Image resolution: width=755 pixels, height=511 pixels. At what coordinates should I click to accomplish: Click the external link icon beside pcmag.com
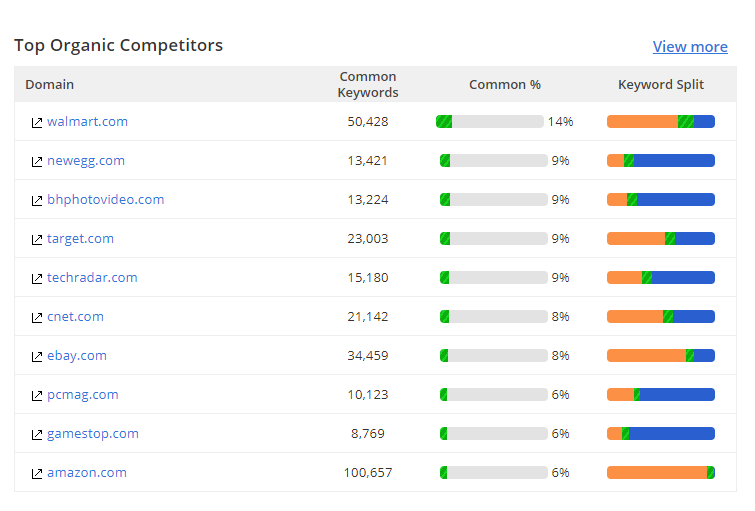(x=37, y=396)
